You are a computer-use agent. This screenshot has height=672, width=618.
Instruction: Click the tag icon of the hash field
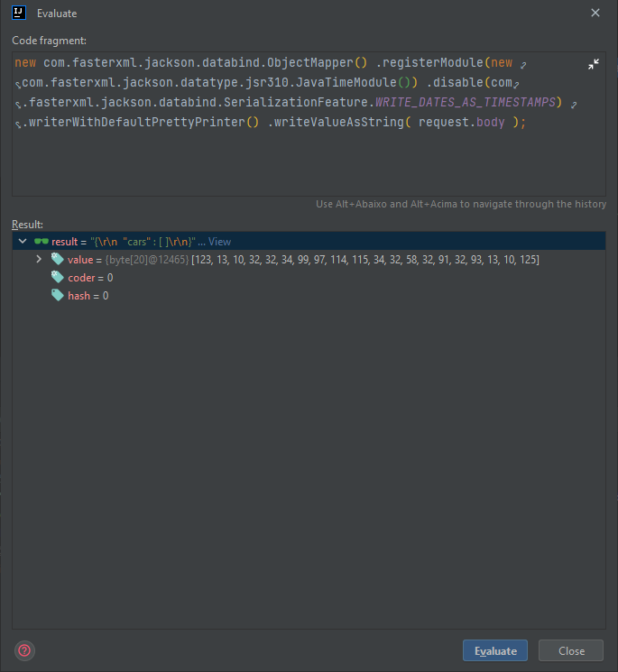pyautogui.click(x=58, y=296)
